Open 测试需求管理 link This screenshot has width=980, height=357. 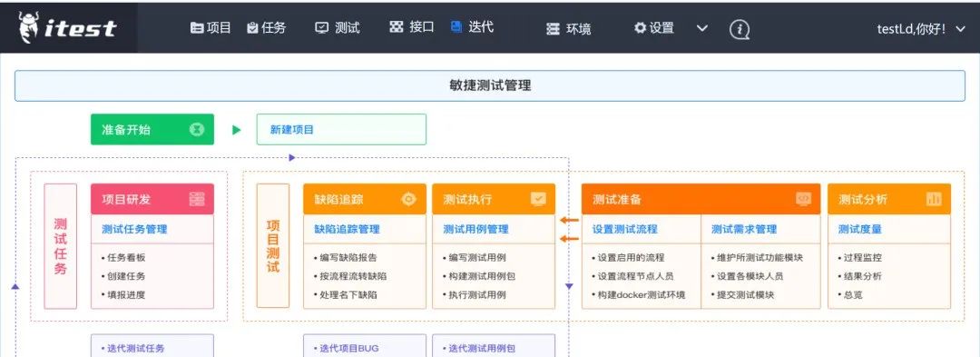click(x=744, y=229)
